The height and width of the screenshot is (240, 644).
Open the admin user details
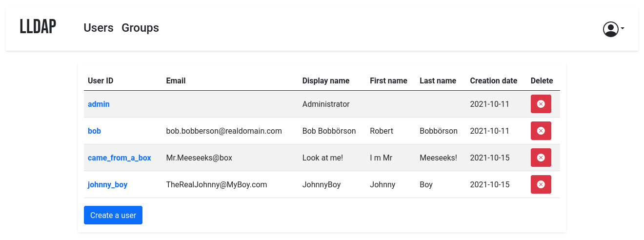[x=99, y=104]
